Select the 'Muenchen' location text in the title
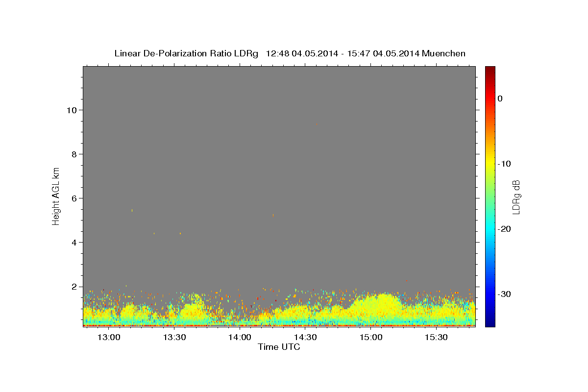This screenshot has height=392, width=588. point(443,53)
